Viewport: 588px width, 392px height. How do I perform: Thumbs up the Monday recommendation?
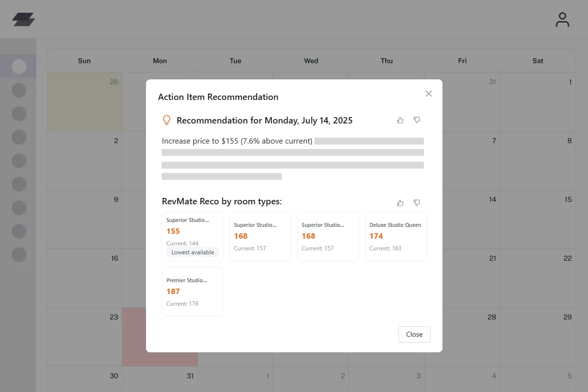pos(400,120)
